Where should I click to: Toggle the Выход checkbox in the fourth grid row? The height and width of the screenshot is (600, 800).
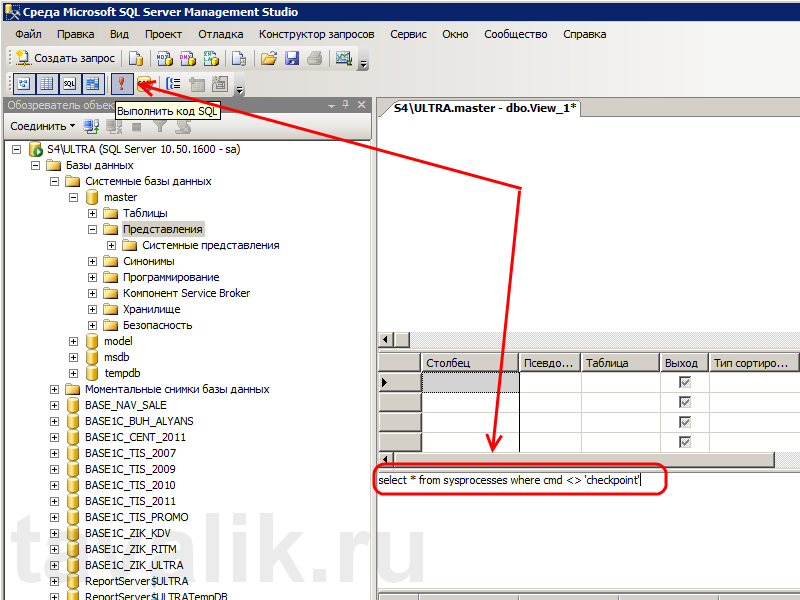click(685, 442)
